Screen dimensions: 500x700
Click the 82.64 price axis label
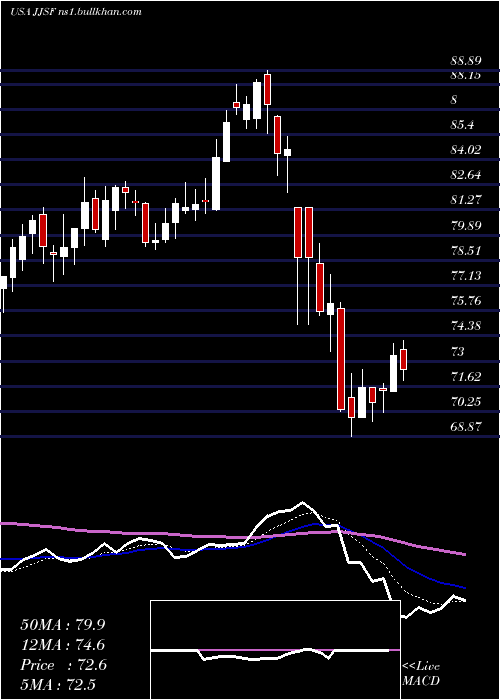(x=465, y=175)
